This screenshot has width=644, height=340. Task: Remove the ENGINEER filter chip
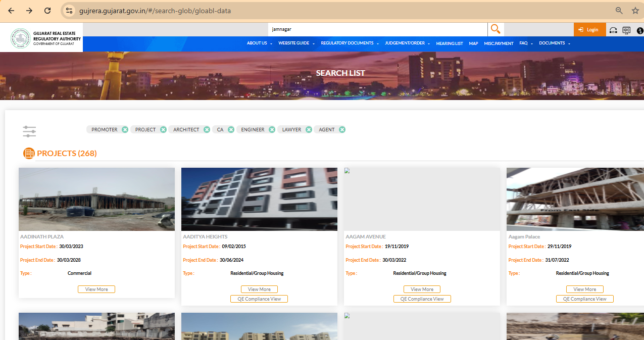click(272, 130)
